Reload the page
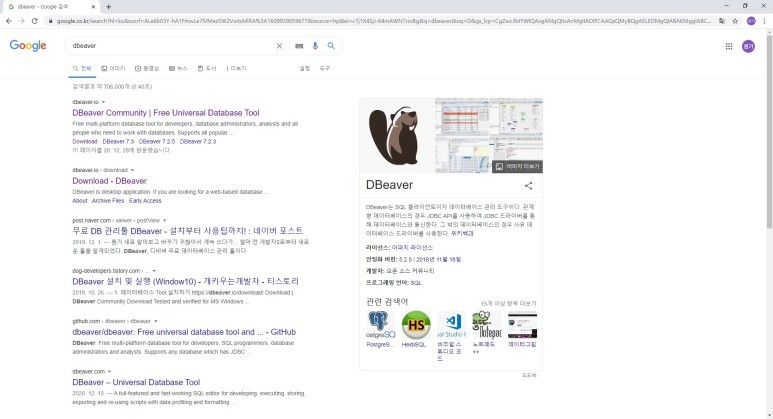The image size is (773, 419). (x=35, y=21)
